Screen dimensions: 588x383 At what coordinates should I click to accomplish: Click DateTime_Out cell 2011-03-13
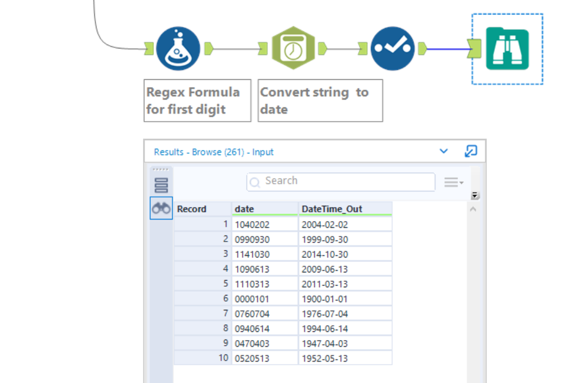(346, 284)
